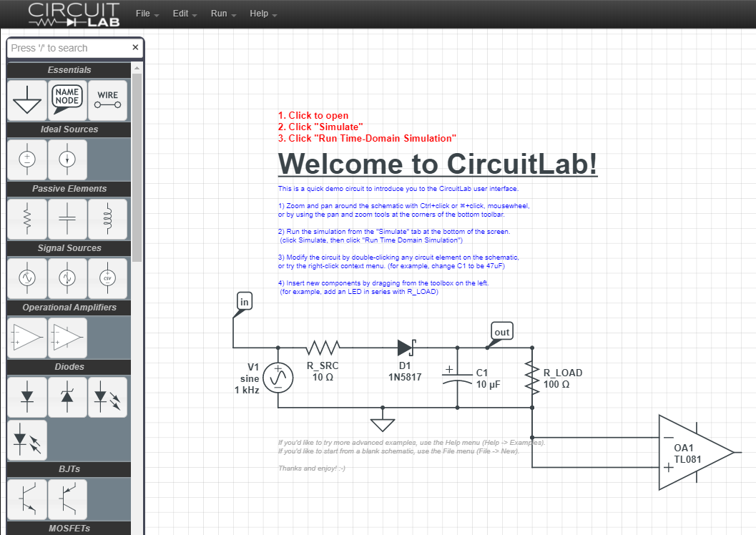This screenshot has width=756, height=535.
Task: Pick the ideal current source icon
Action: point(67,159)
